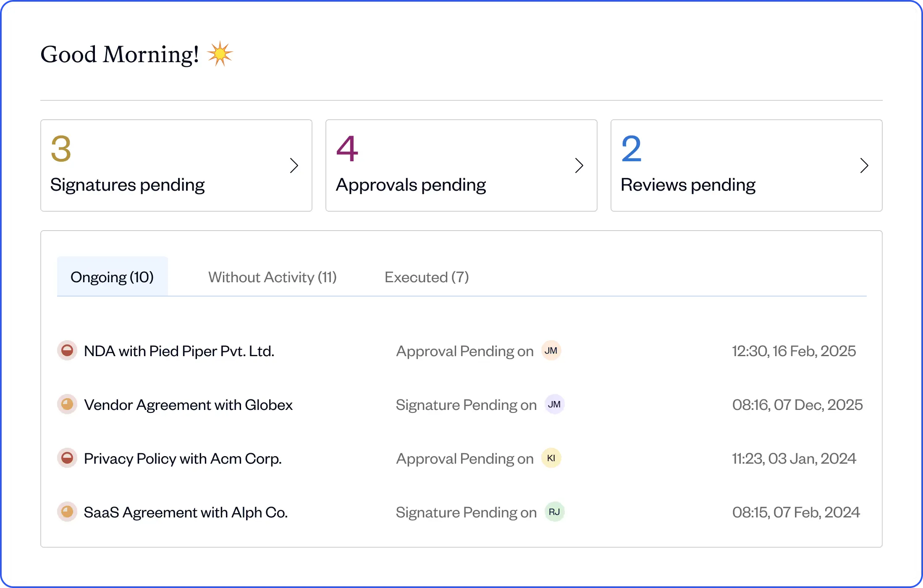Open the SaaS Agreement with Alph Co.
This screenshot has width=923, height=588.
coord(186,512)
